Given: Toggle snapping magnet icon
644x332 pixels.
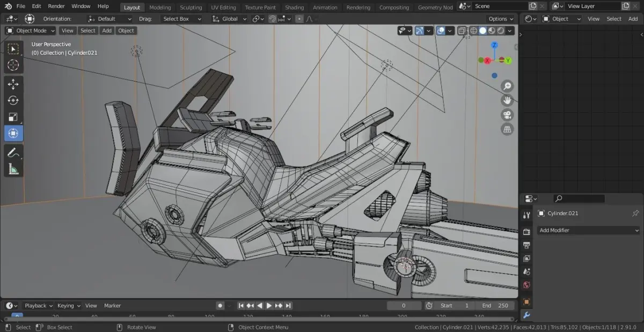Looking at the screenshot, I should pos(272,19).
